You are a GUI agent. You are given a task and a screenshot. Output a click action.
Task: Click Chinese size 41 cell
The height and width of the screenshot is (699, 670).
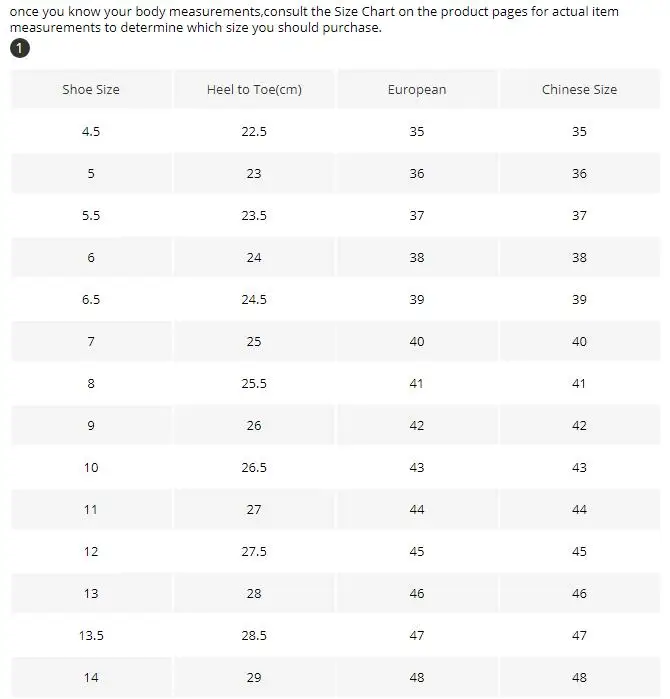click(x=579, y=383)
